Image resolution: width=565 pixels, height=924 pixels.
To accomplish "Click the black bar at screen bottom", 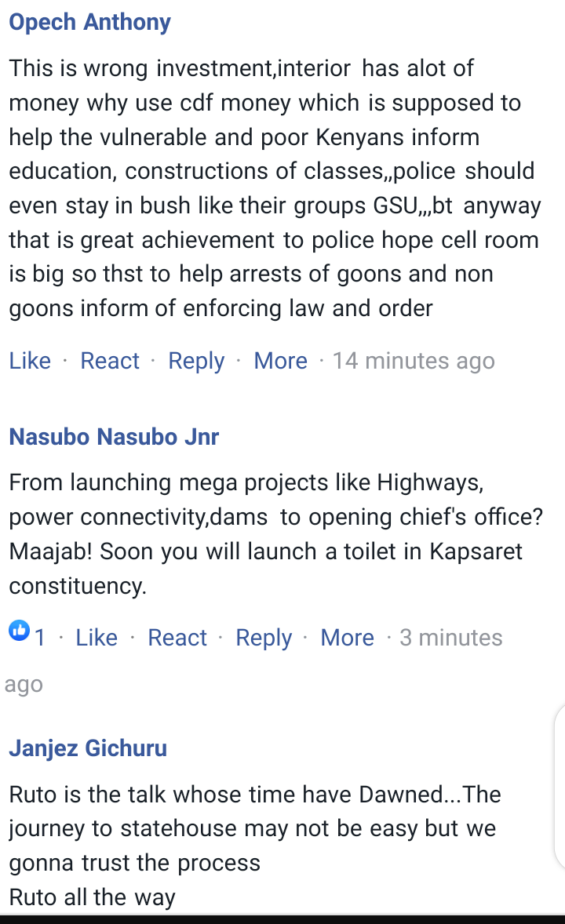I will [x=282, y=919].
